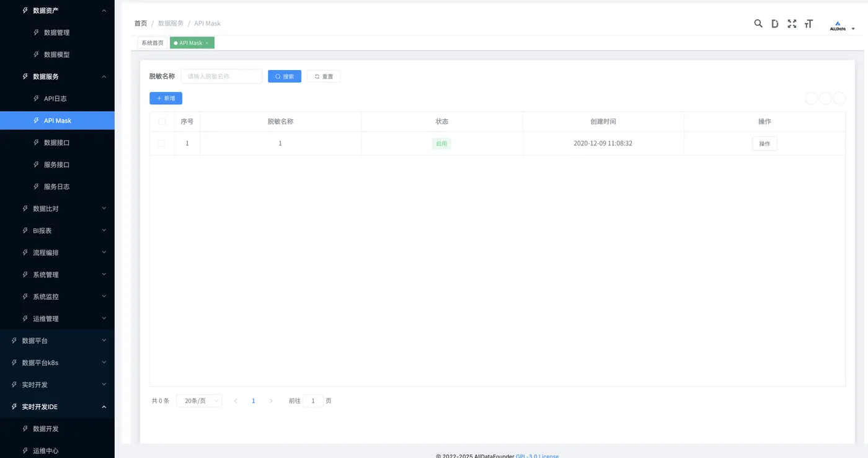Click the 创建时间 column header

click(x=603, y=122)
